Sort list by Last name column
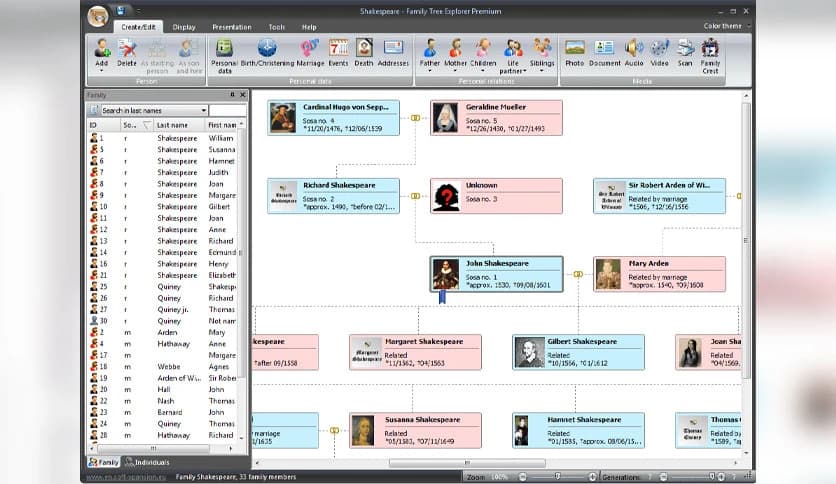Screen dimensions: 836x484 point(179,125)
